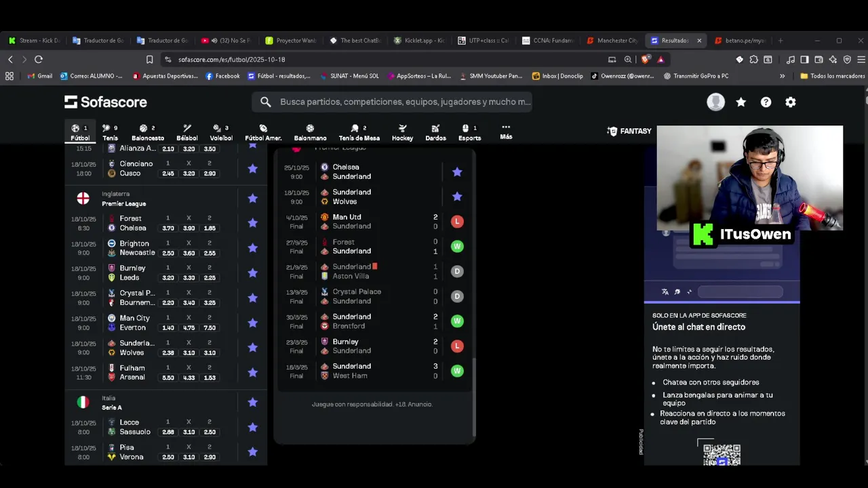Open Inglaterra Premier League competition link
Image resolution: width=868 pixels, height=488 pixels.
[123, 199]
